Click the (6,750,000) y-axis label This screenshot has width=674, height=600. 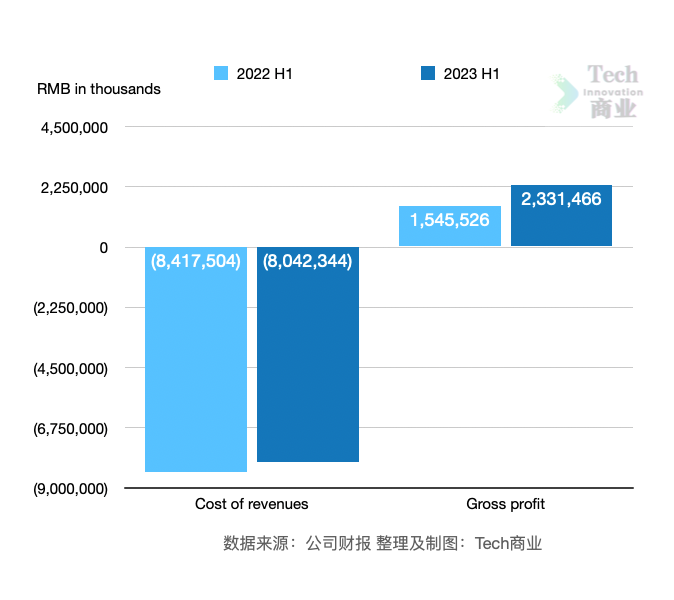pyautogui.click(x=70, y=429)
